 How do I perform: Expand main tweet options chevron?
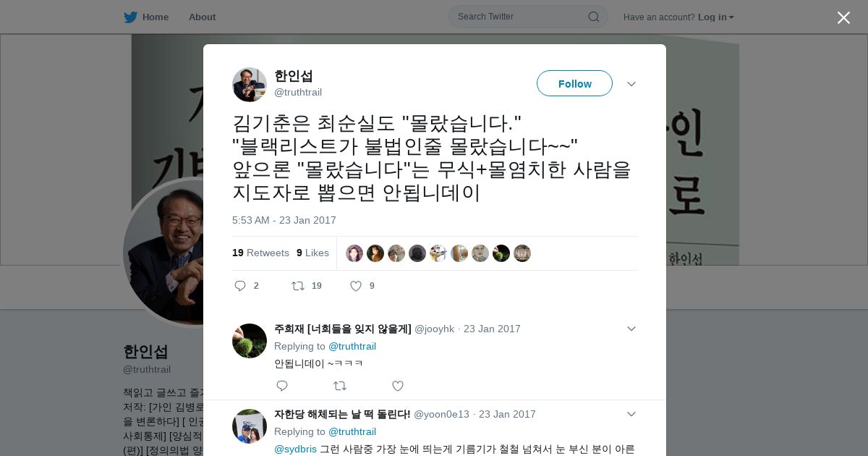[x=631, y=84]
